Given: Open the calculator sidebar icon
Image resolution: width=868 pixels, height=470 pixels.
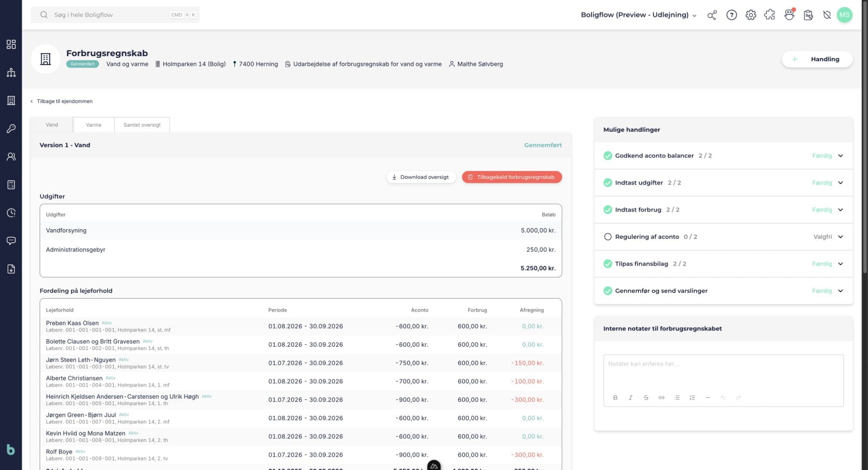Looking at the screenshot, I should pos(11,185).
